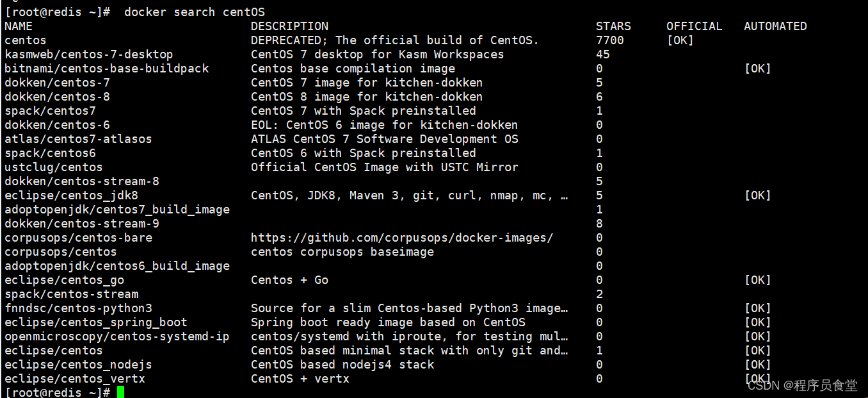Click the [OK] in the eclipse/centos_go row
This screenshot has width=868, height=398.
click(758, 280)
